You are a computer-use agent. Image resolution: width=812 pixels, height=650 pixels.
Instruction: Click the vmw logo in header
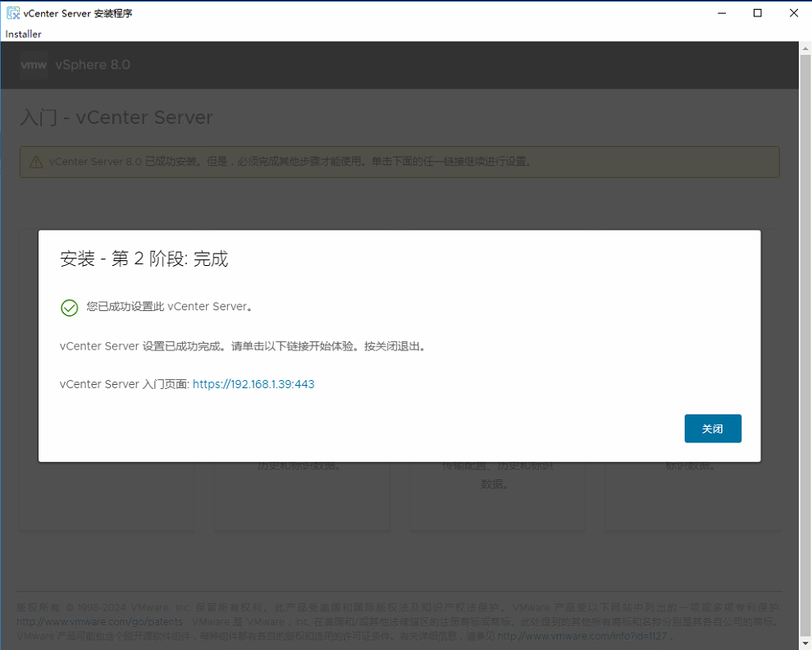point(34,65)
